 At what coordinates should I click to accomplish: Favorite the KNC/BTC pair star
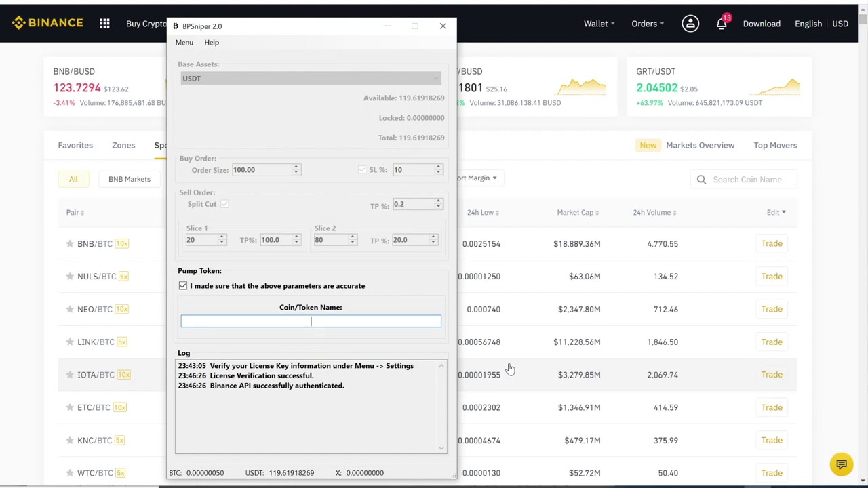[x=69, y=440]
